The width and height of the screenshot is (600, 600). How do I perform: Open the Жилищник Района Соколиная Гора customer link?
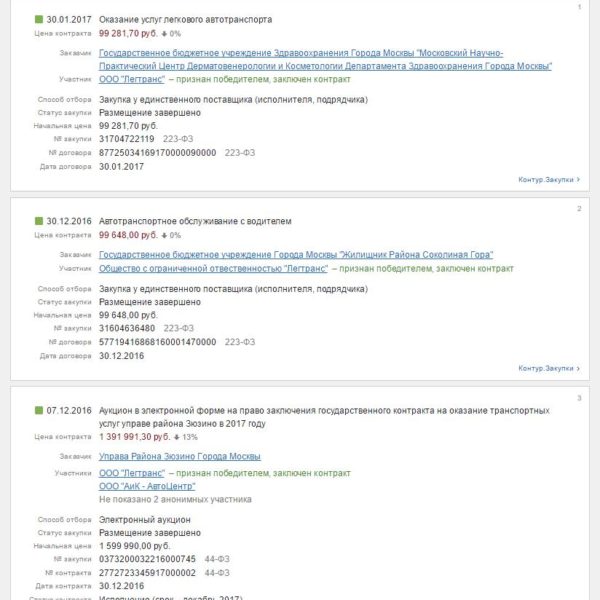(x=296, y=254)
